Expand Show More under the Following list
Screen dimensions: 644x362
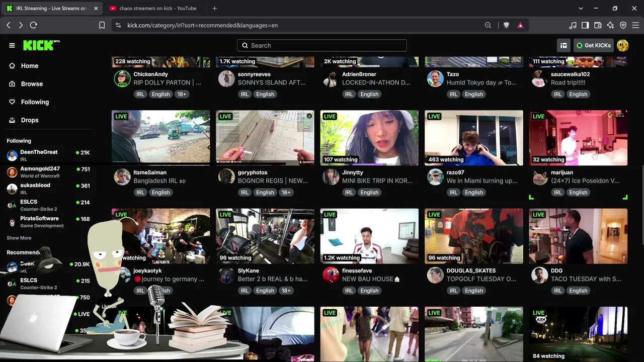click(x=19, y=238)
